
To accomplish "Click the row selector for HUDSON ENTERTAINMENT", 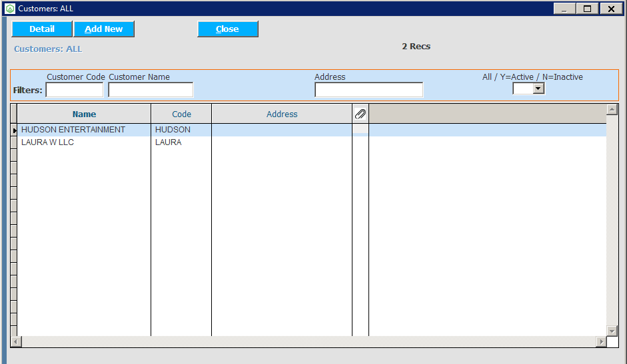I will coord(14,130).
